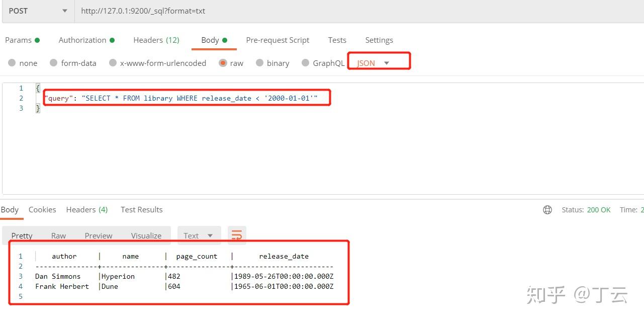The width and height of the screenshot is (644, 320).
Task: Choose the form-data body option
Action: [x=73, y=62]
